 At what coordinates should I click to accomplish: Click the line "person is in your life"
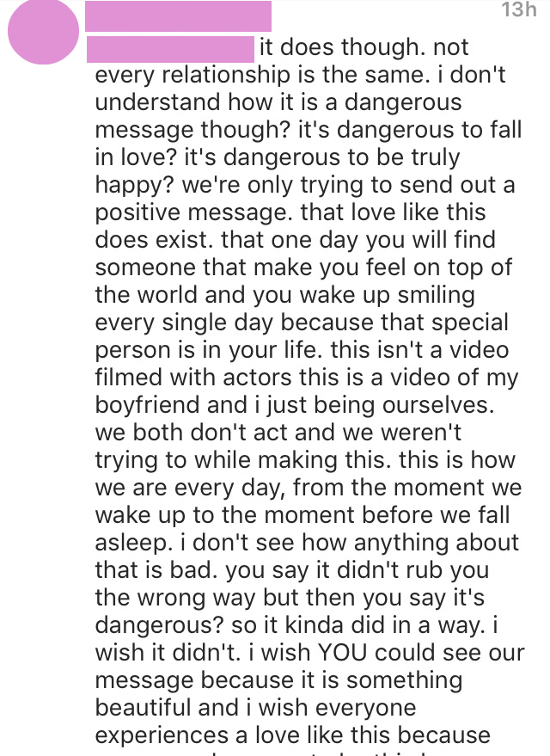(x=208, y=349)
